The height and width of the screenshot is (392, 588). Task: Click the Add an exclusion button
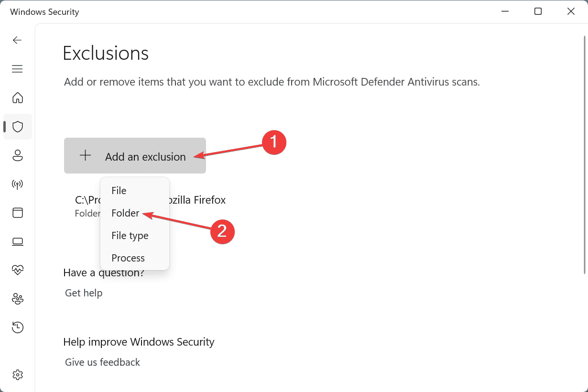pyautogui.click(x=135, y=156)
